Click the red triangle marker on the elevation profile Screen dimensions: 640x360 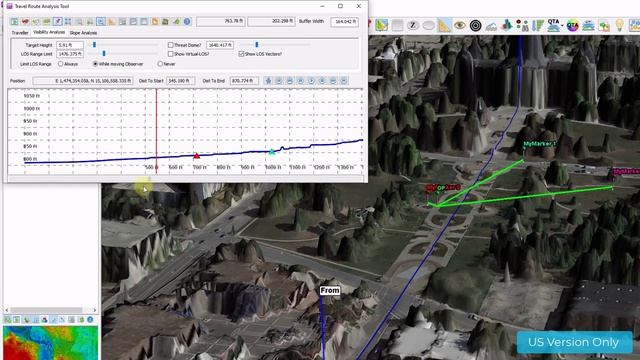(x=197, y=156)
